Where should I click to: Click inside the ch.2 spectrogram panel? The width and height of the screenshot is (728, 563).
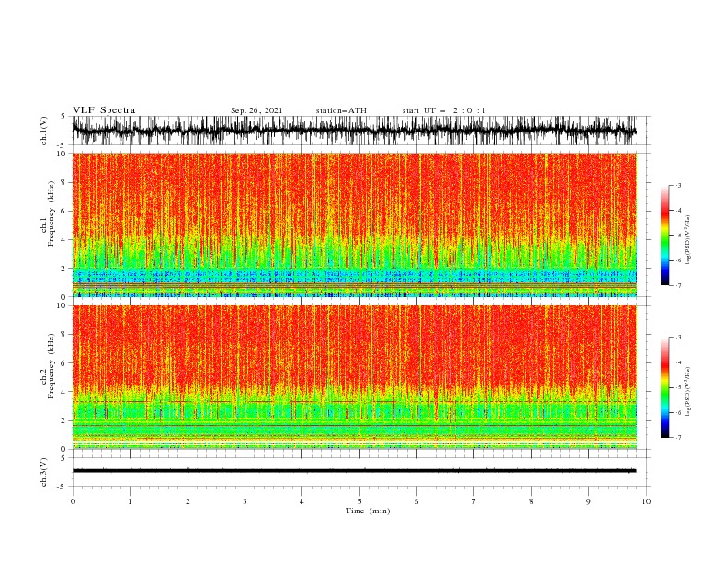pos(355,377)
